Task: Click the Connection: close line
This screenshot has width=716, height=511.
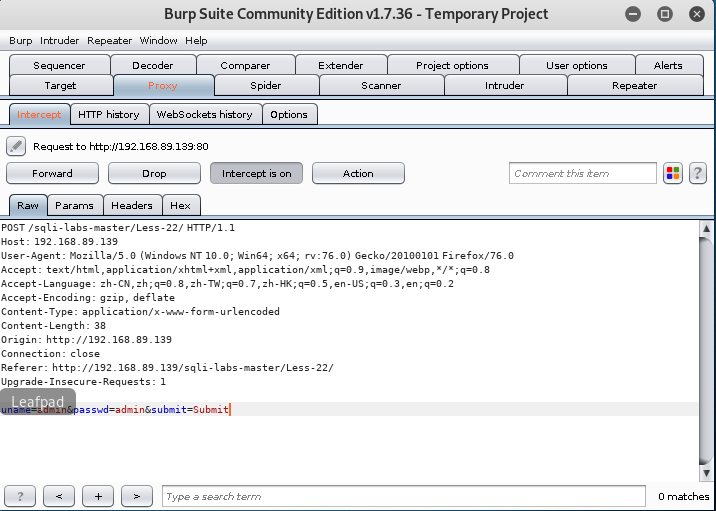Action: (50, 354)
